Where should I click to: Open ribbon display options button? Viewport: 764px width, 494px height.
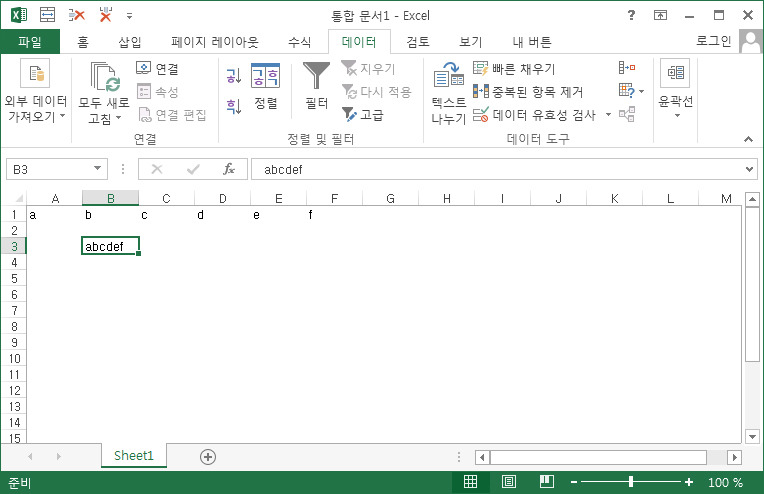coord(660,16)
